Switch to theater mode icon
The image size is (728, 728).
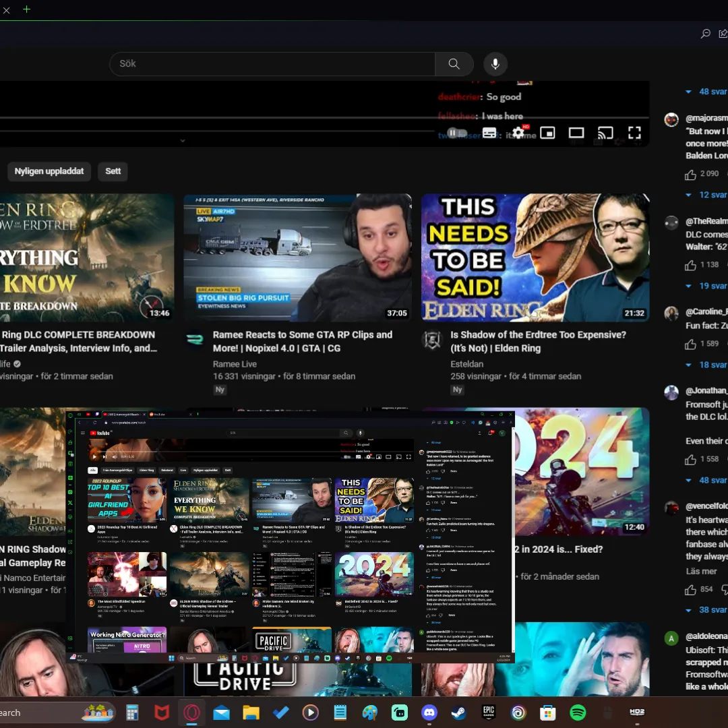tap(576, 133)
